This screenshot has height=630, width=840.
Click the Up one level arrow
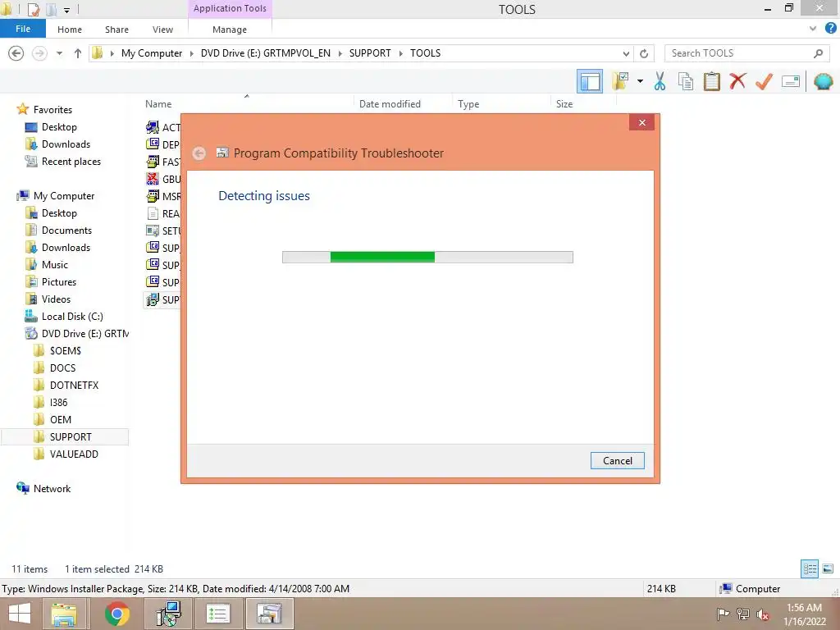pyautogui.click(x=78, y=53)
